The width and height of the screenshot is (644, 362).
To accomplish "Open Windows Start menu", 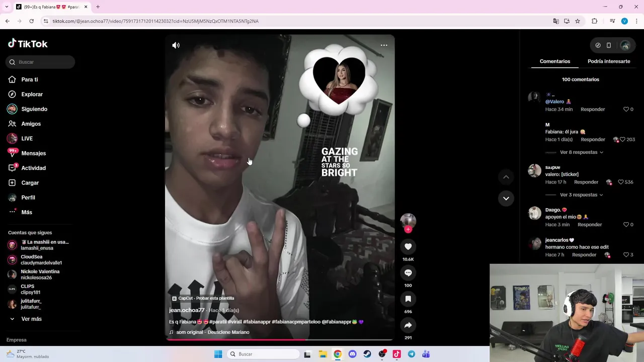I will [218, 354].
